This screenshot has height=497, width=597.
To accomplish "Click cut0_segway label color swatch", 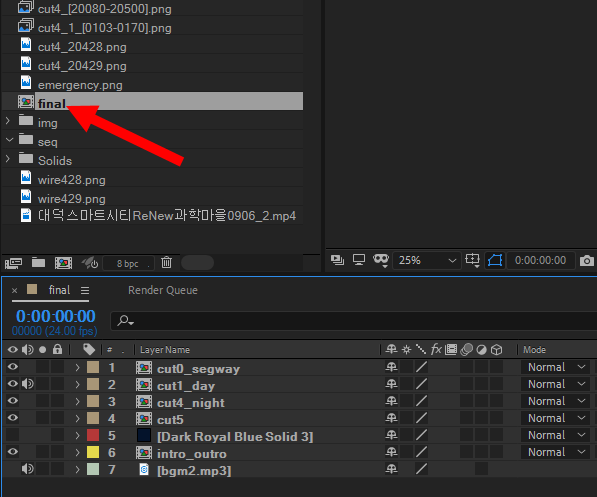I will tap(93, 367).
